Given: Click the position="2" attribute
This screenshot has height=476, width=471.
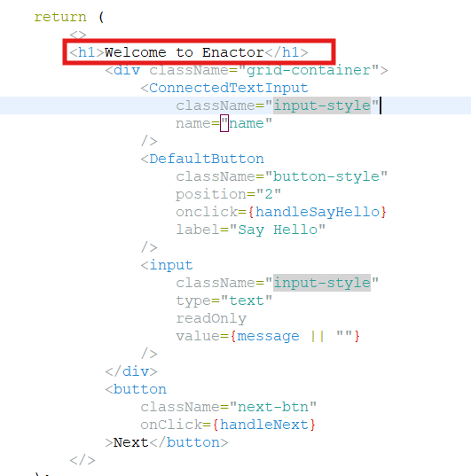Looking at the screenshot, I should pyautogui.click(x=228, y=194).
